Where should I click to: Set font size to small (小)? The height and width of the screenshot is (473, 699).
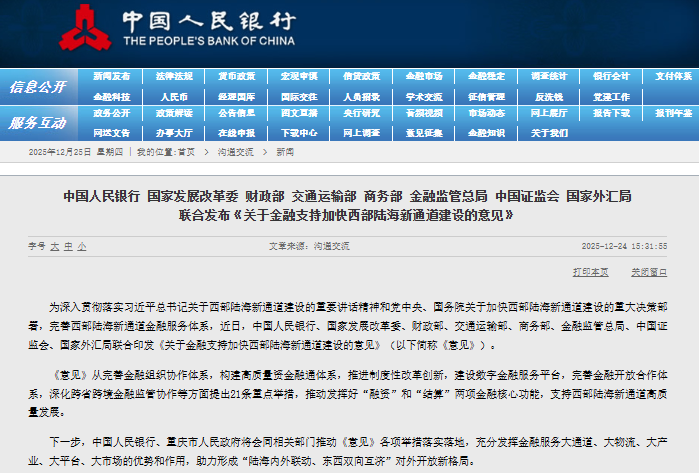coord(82,245)
